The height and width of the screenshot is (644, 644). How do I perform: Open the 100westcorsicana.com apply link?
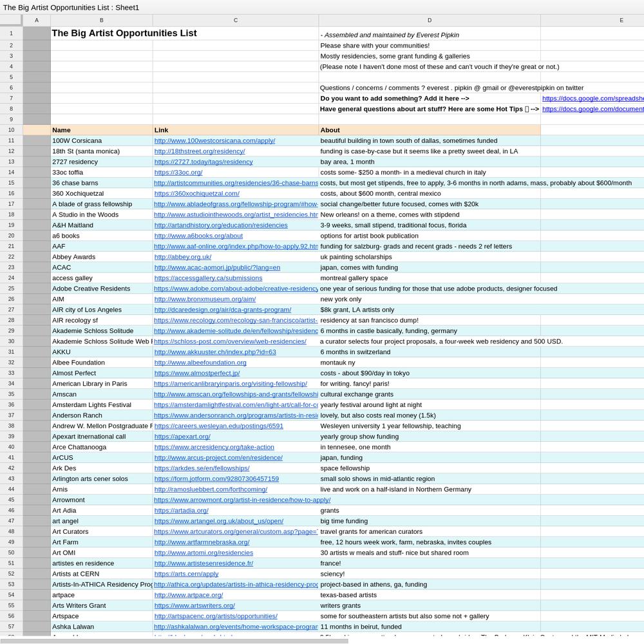pos(214,141)
